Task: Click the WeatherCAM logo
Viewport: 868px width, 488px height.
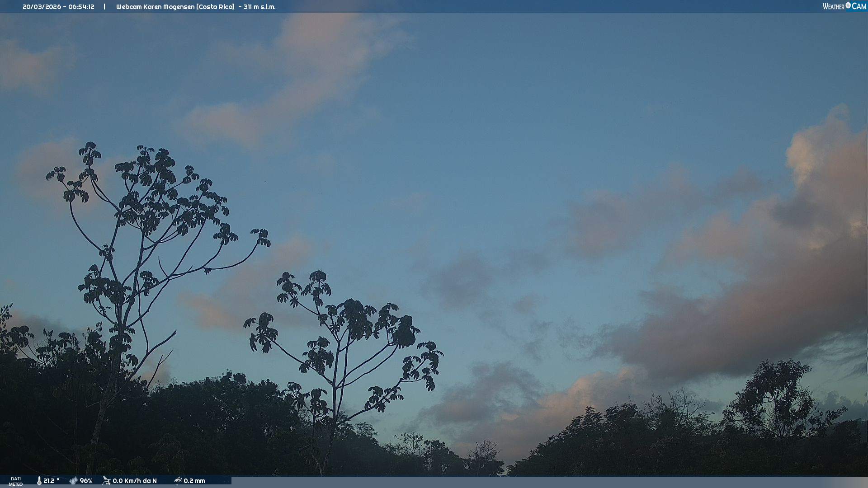Action: coord(844,6)
